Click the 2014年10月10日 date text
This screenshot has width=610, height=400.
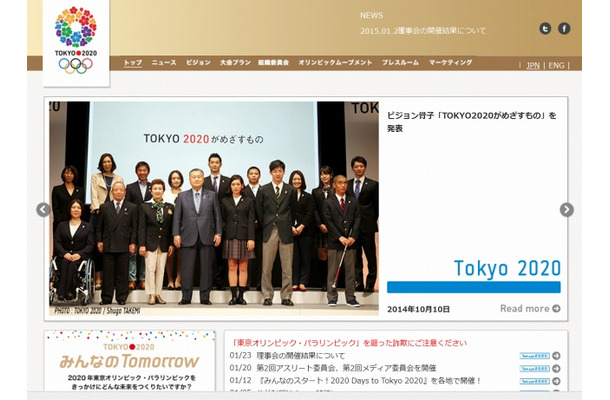(x=418, y=309)
